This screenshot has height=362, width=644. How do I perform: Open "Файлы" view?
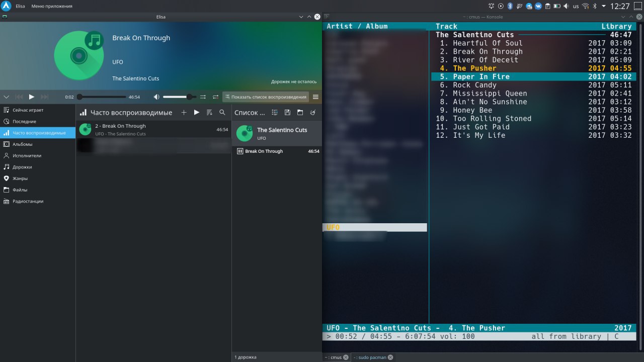38,190
